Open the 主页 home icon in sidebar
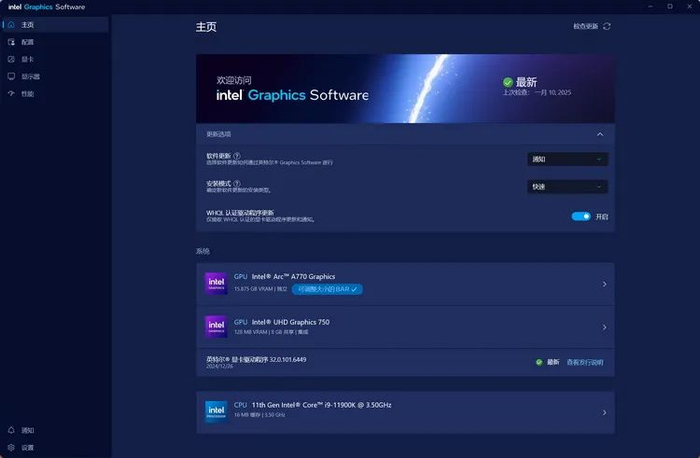Viewport: 700px width, 458px height. click(x=11, y=25)
